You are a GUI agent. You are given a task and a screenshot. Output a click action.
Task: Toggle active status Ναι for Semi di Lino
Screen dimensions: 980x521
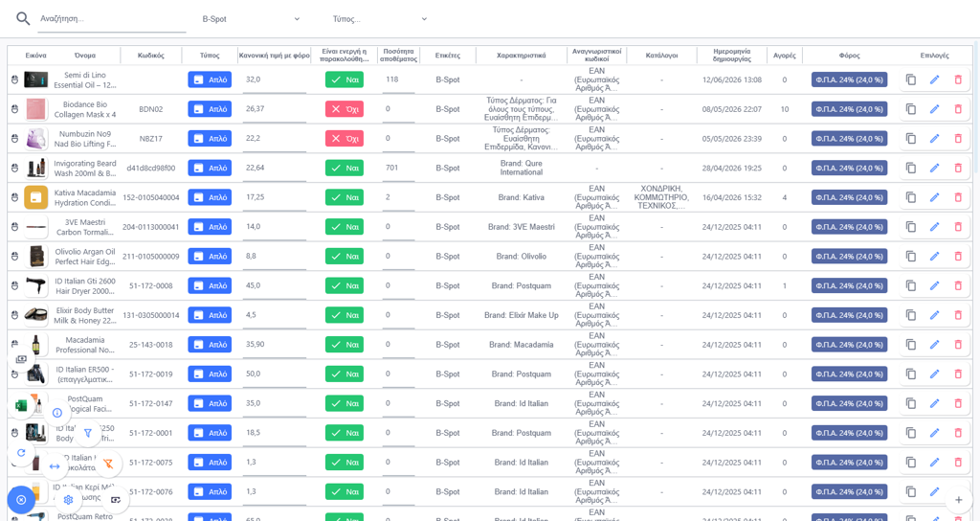coord(345,79)
